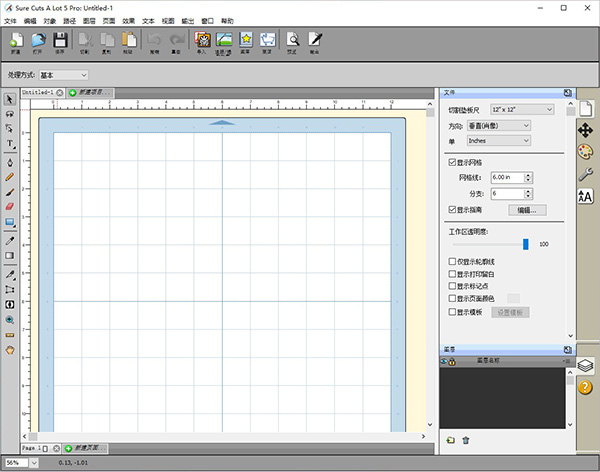Open the Text menu
The height and width of the screenshot is (472, 600).
pyautogui.click(x=148, y=21)
